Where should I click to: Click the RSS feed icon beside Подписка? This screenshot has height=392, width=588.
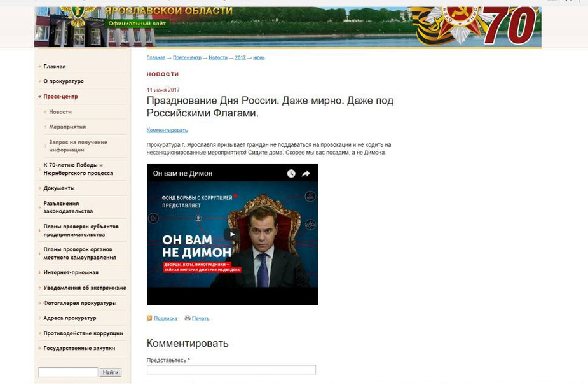click(149, 318)
